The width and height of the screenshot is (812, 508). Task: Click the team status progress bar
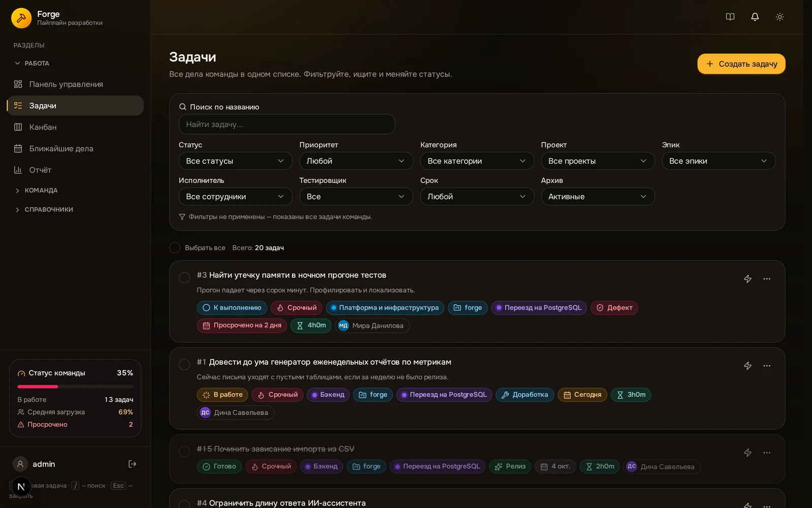[75, 387]
